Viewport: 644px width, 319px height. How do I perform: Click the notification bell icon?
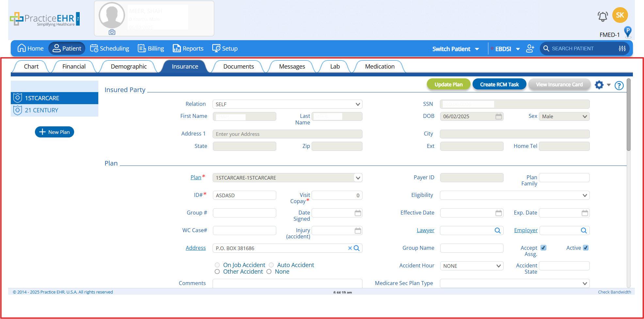tap(603, 16)
